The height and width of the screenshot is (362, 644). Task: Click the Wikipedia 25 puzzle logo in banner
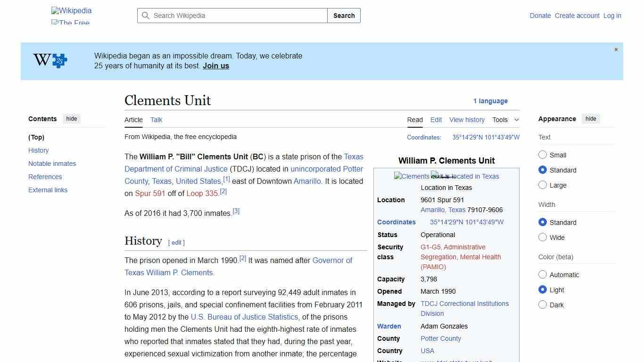tap(49, 60)
